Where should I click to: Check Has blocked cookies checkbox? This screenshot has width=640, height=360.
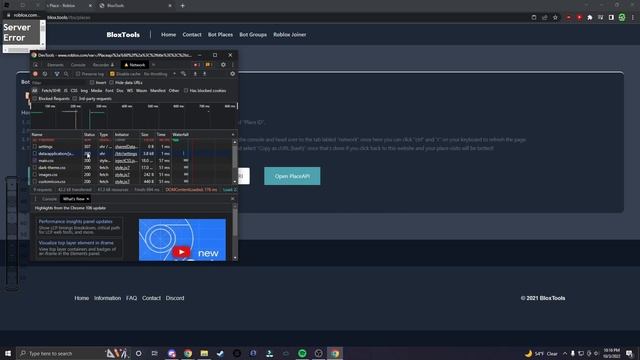(x=186, y=90)
